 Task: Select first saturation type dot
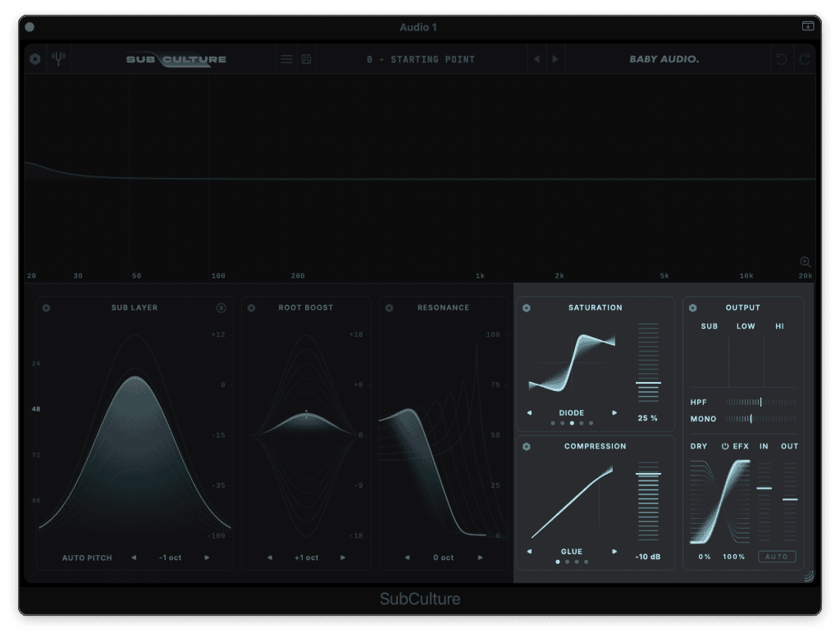click(x=553, y=423)
